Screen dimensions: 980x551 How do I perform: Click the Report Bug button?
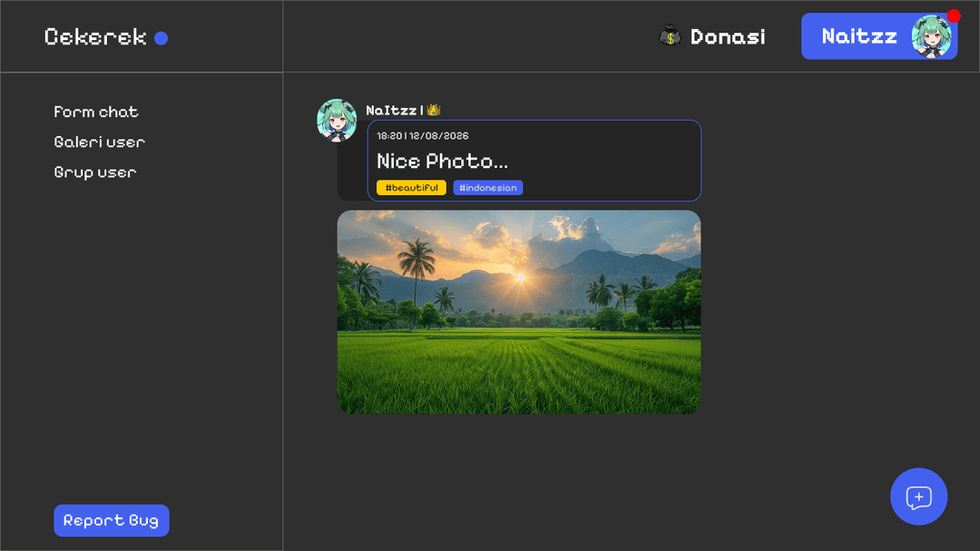(x=112, y=520)
